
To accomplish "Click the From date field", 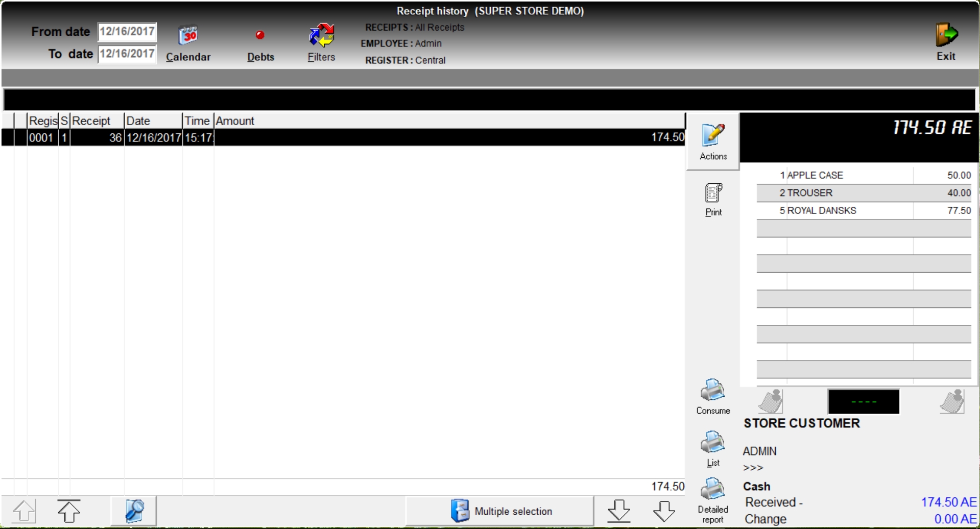I will (127, 32).
